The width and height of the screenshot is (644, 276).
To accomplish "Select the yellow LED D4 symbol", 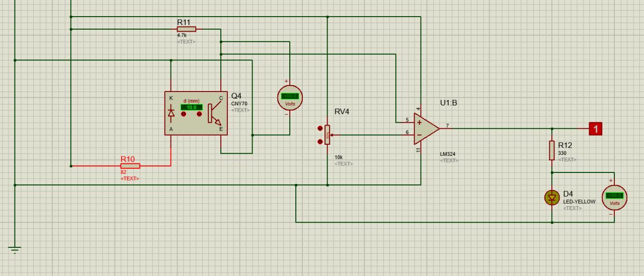I will click(x=552, y=198).
